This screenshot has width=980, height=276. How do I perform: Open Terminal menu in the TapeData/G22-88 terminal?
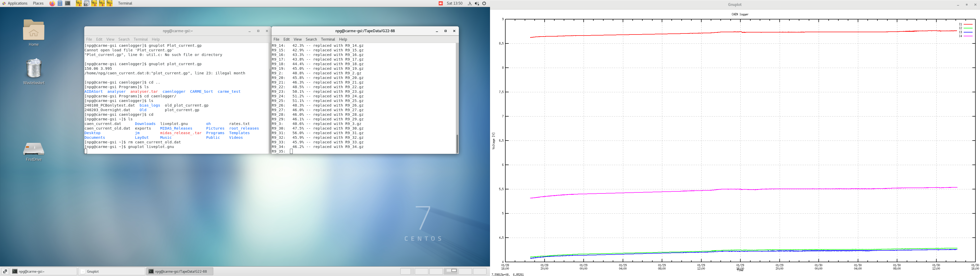click(x=328, y=39)
